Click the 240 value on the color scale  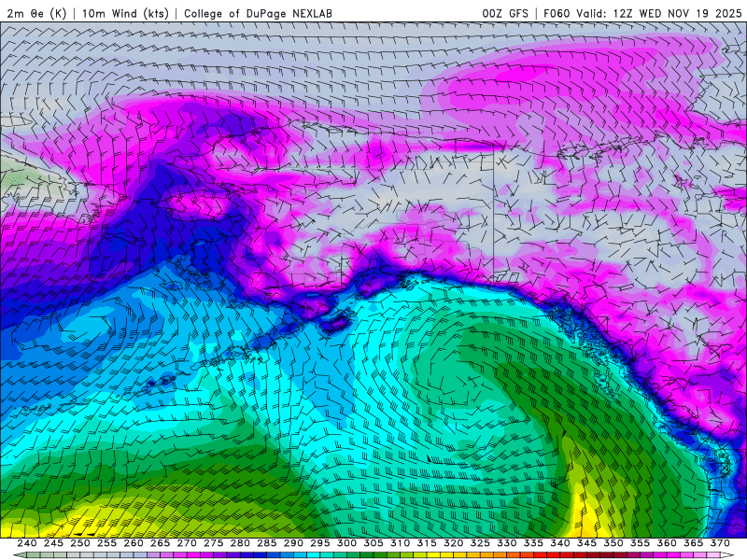tap(27, 543)
